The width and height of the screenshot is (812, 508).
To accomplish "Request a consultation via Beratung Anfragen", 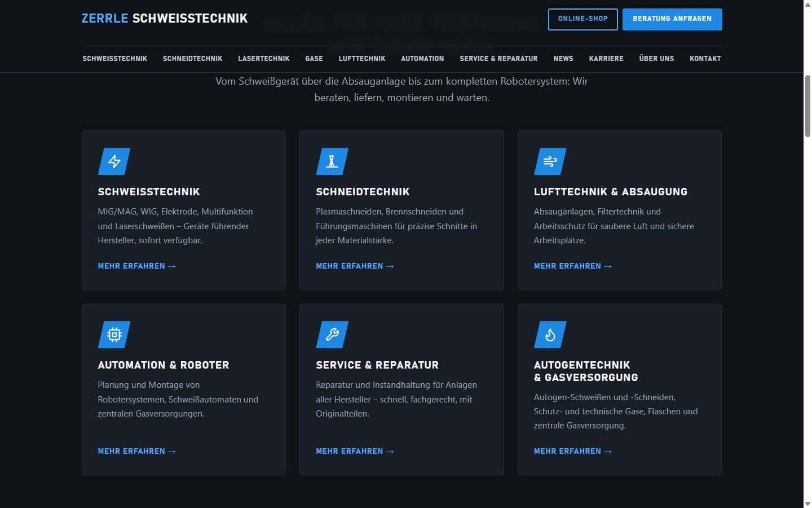I will [x=672, y=19].
